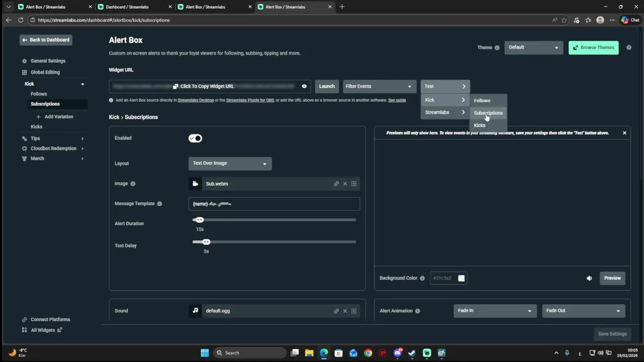The width and height of the screenshot is (644, 362).
Task: Click the link icon for default.ogg
Action: [336, 311]
